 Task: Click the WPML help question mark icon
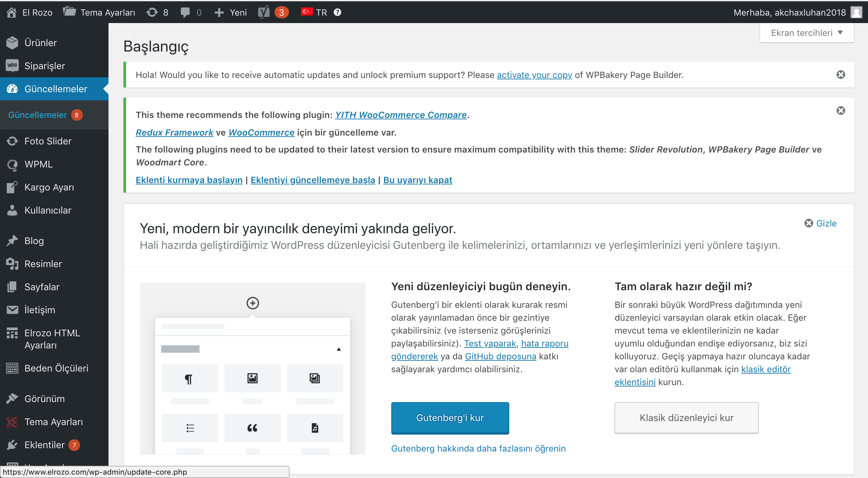click(x=337, y=13)
